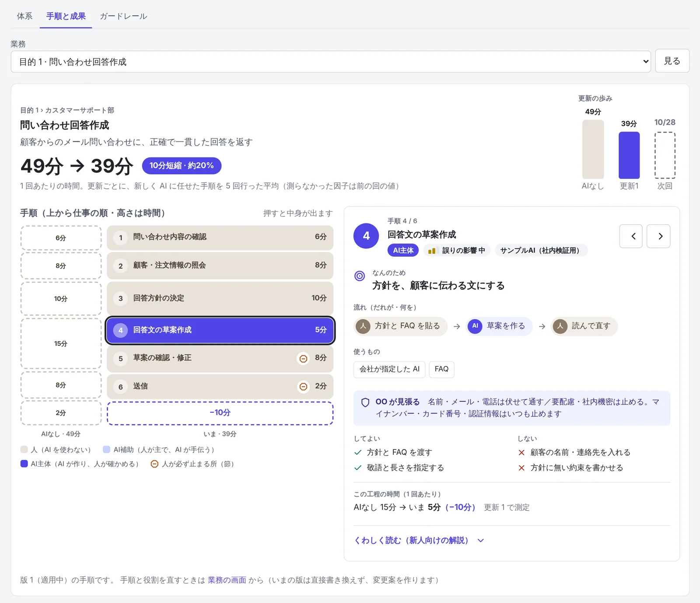Image resolution: width=700 pixels, height=603 pixels.
Task: Select step 6 送信
Action: [x=220, y=387]
